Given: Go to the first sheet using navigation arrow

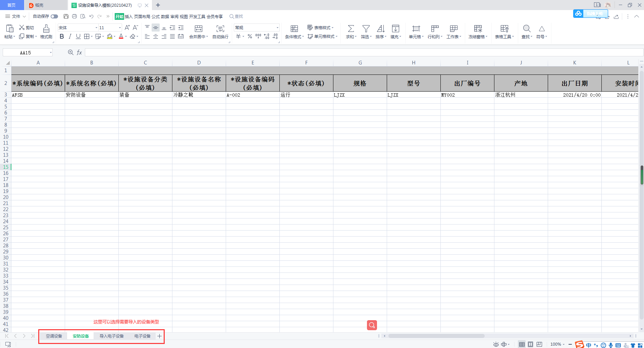Looking at the screenshot, I should 7,336.
